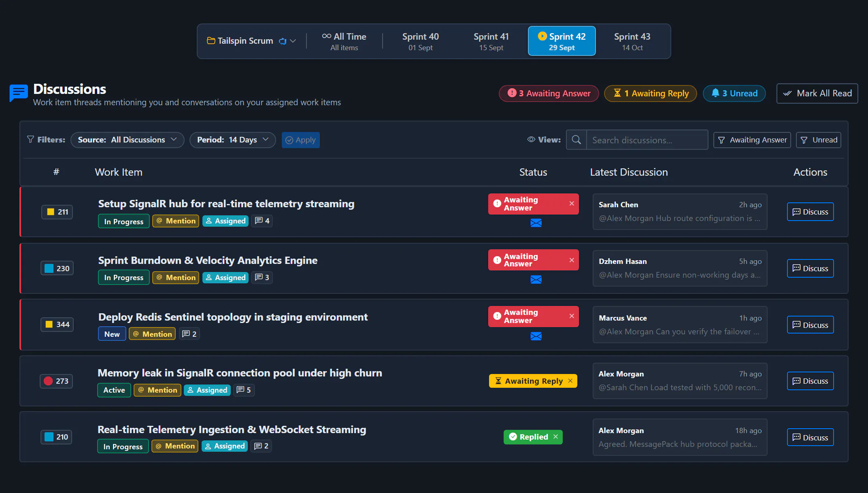868x493 pixels.
Task: Click the 344 task ID badge
Action: click(x=57, y=324)
